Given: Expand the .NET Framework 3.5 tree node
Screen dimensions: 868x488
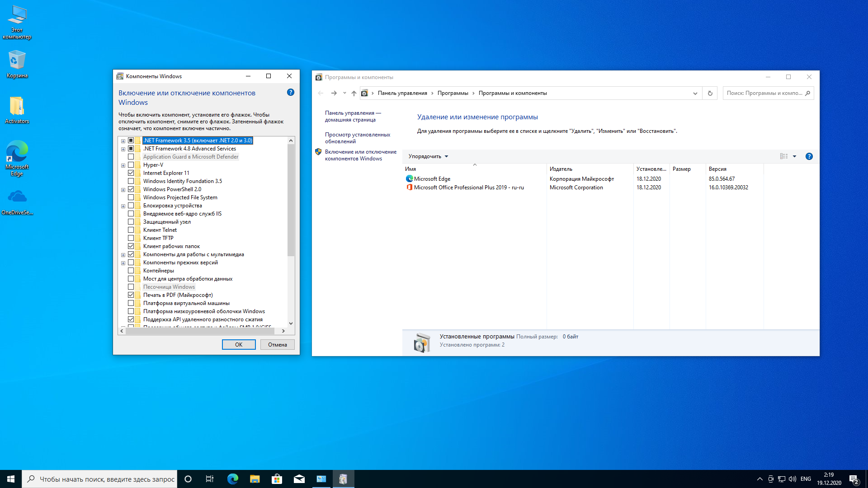Looking at the screenshot, I should tap(123, 141).
